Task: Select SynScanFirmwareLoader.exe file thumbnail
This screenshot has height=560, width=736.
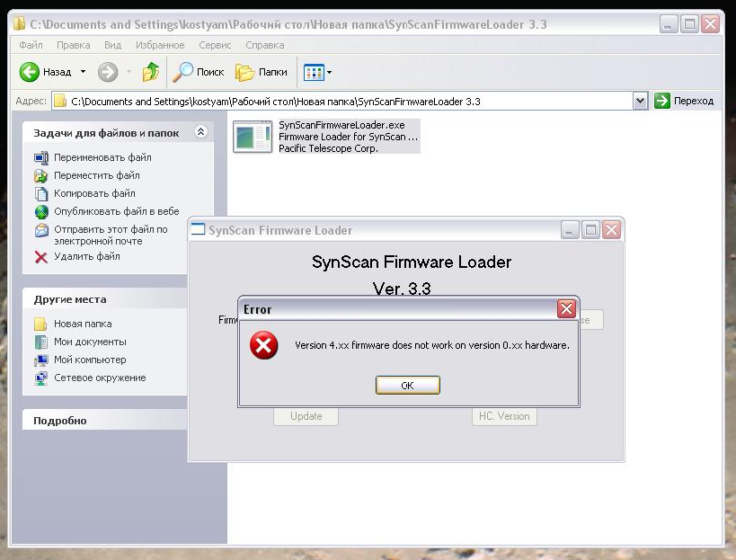Action: coord(253,137)
